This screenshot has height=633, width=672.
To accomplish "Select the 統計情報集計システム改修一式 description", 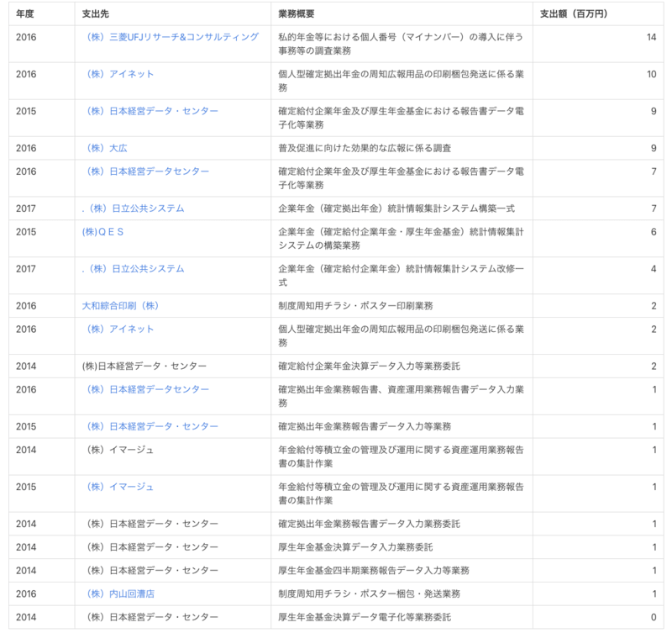I will tap(401, 276).
